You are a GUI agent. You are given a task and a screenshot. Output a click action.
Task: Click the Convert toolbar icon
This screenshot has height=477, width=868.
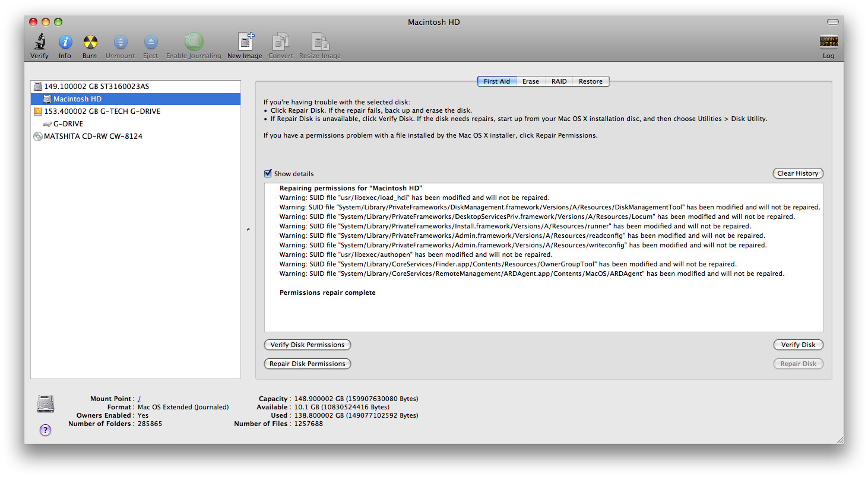(x=280, y=42)
